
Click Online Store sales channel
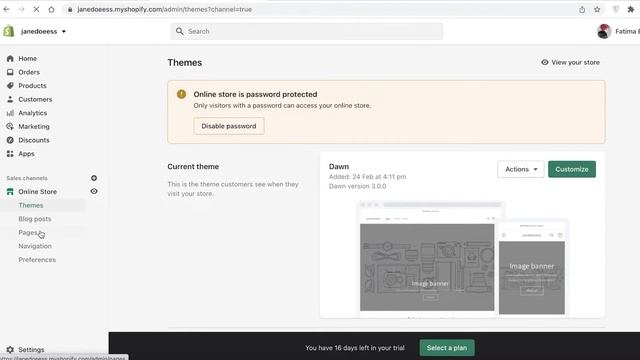point(38,192)
